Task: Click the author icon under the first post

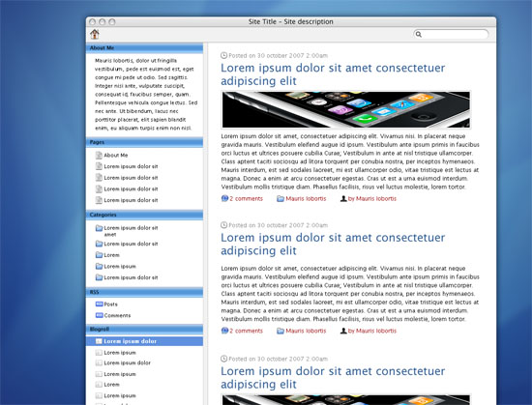Action: click(343, 198)
